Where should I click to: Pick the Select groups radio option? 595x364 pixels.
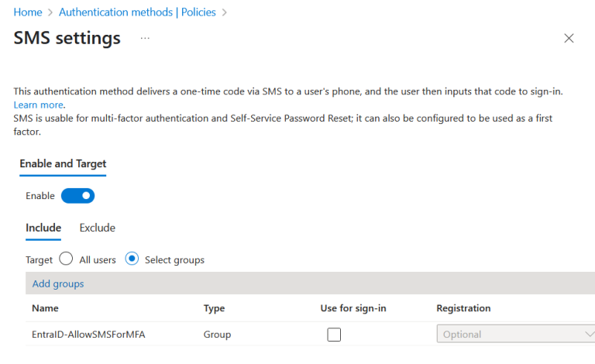tap(132, 259)
